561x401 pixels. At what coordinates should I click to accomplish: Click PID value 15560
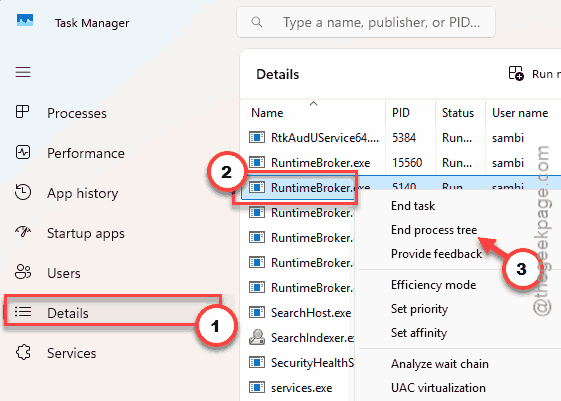coord(407,163)
